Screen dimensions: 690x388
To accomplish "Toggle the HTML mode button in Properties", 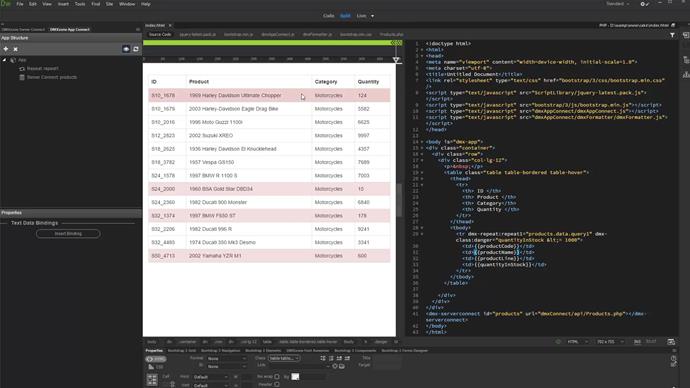I will 156,359.
